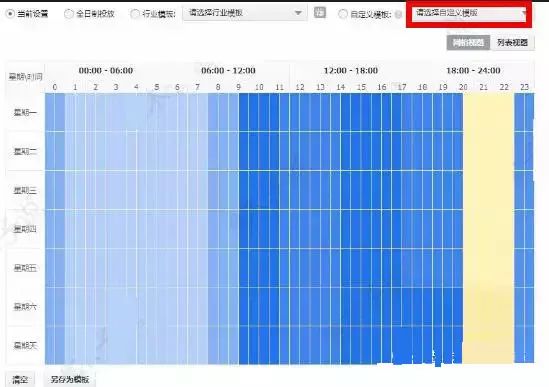Viewport: 549px width, 387px height.
Task: Click the 清空 button
Action: tap(20, 379)
